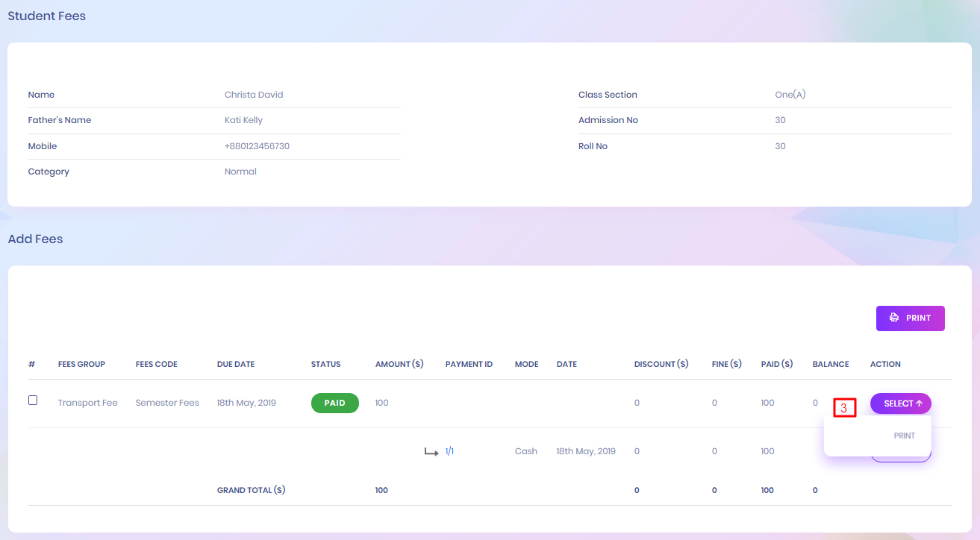
Task: Click the Balance column header
Action: click(x=830, y=364)
